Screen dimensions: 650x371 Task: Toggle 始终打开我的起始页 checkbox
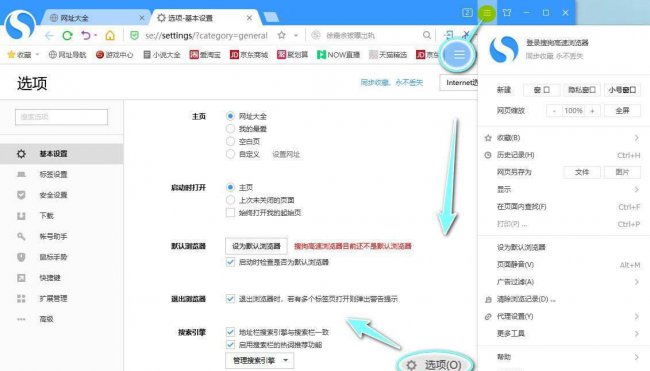tap(230, 213)
